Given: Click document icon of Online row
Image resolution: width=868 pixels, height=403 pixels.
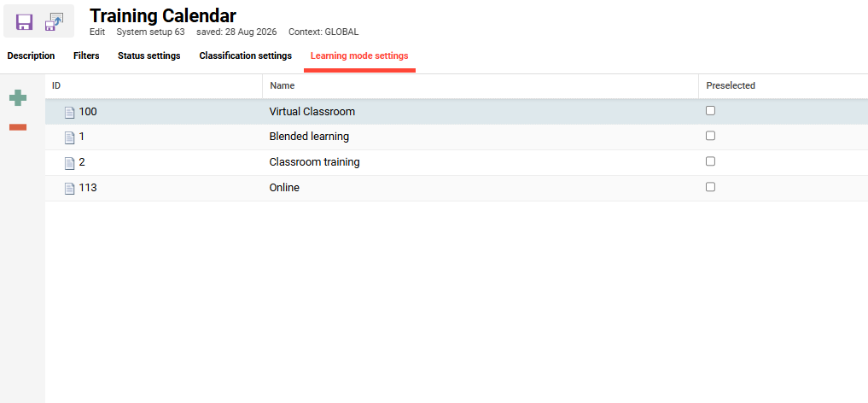Looking at the screenshot, I should [x=70, y=188].
